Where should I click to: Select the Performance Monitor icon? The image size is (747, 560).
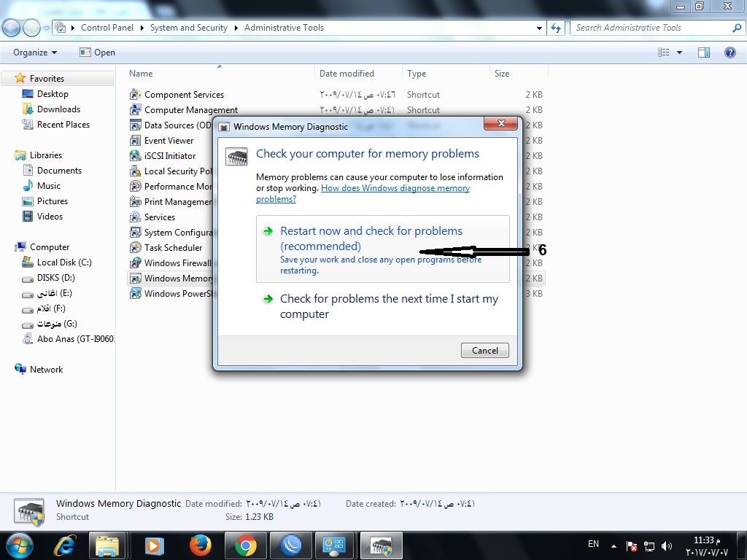(x=135, y=186)
